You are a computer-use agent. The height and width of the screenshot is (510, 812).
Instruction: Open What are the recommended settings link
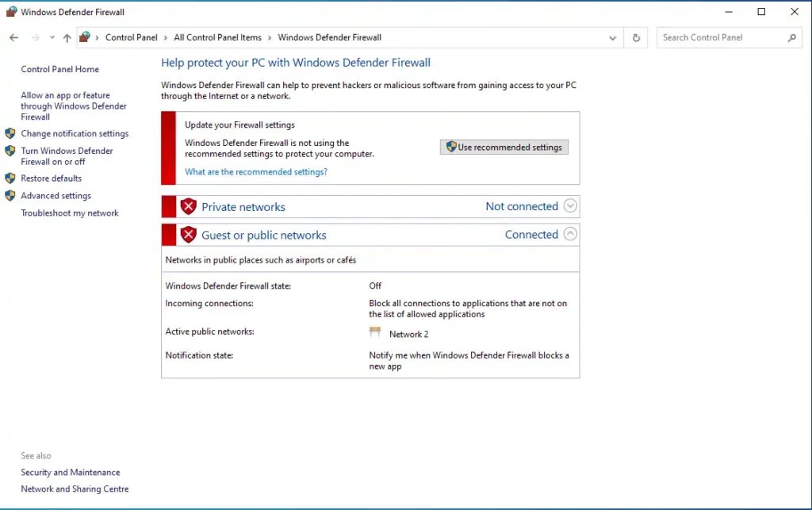(x=255, y=172)
